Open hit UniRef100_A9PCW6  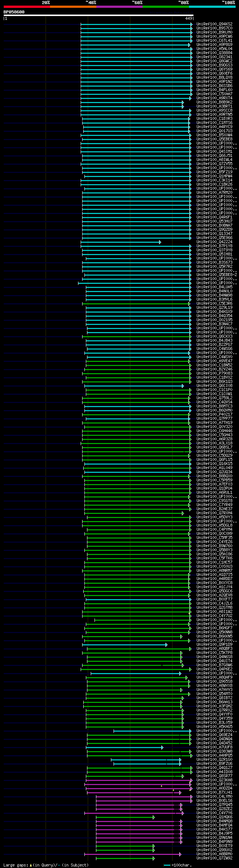point(214,36)
